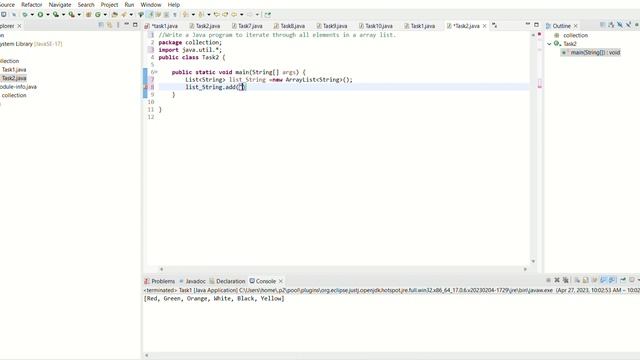Select module-info.java in Package Explorer
Image resolution: width=640 pixels, height=360 pixels.
pyautogui.click(x=18, y=87)
